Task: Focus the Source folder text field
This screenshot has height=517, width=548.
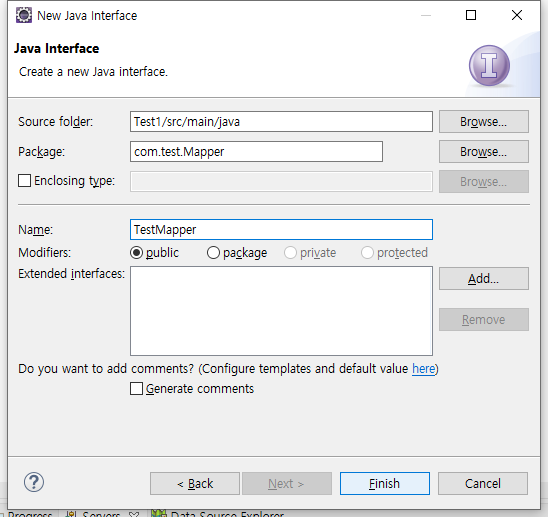Action: [281, 122]
